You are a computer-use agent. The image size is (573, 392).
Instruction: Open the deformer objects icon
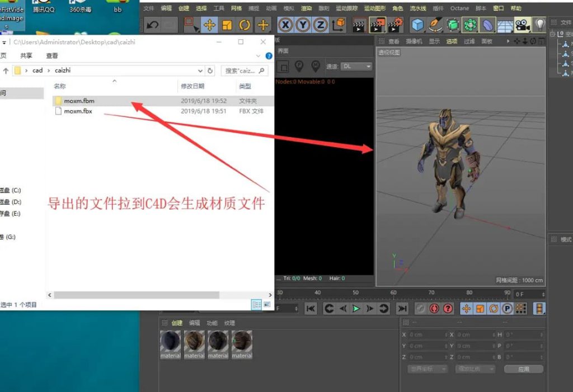487,25
